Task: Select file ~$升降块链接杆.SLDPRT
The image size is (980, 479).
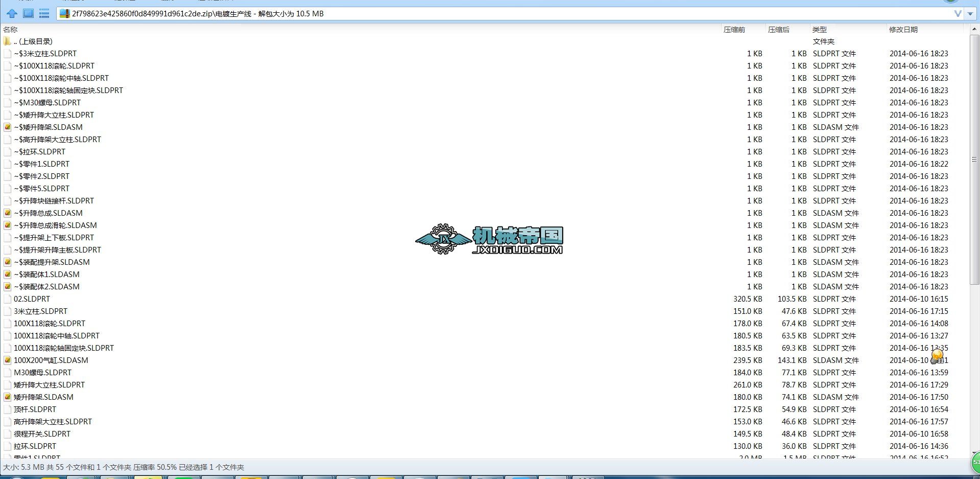Action: 54,201
